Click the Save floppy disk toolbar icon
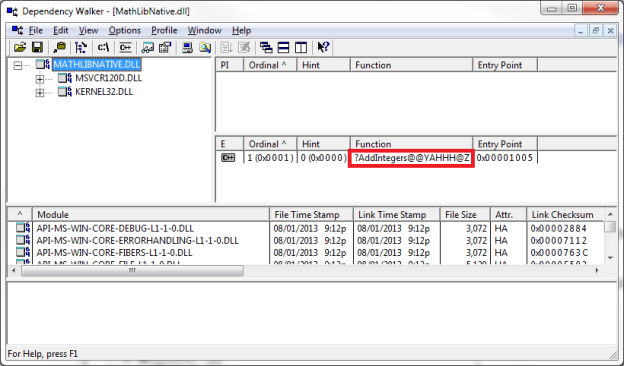 tap(37, 48)
